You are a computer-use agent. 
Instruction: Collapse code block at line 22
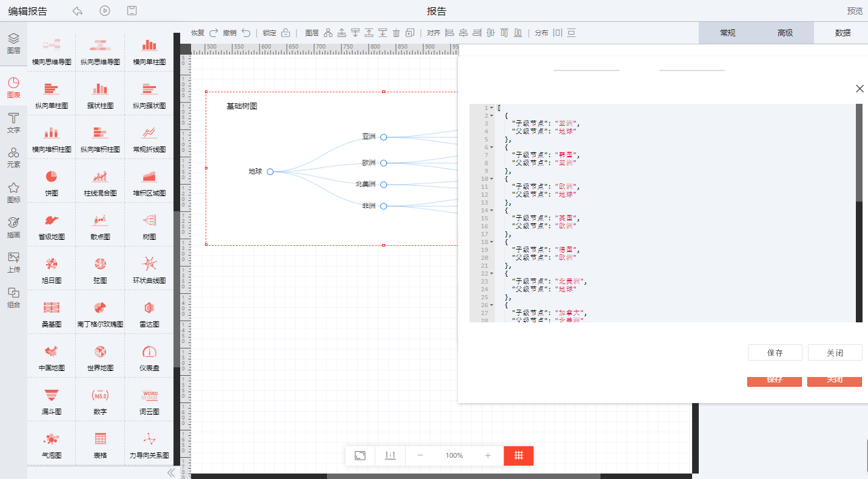pyautogui.click(x=491, y=273)
